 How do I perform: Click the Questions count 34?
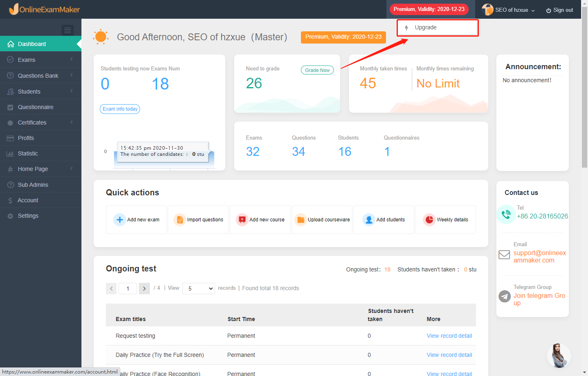298,152
